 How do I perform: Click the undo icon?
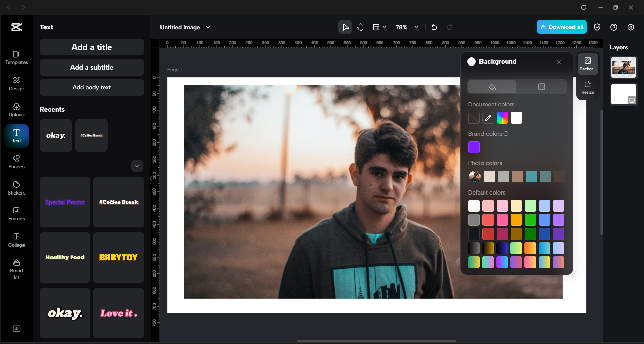434,27
